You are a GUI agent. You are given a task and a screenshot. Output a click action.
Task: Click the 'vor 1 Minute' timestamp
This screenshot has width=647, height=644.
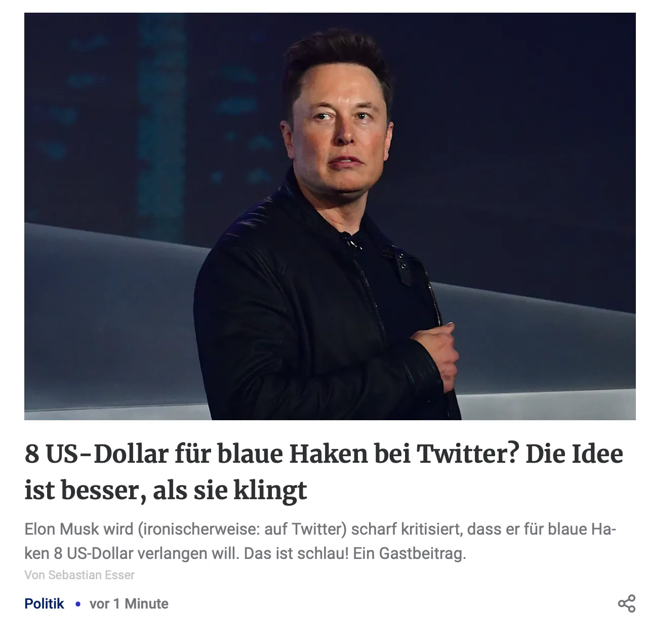click(x=129, y=603)
